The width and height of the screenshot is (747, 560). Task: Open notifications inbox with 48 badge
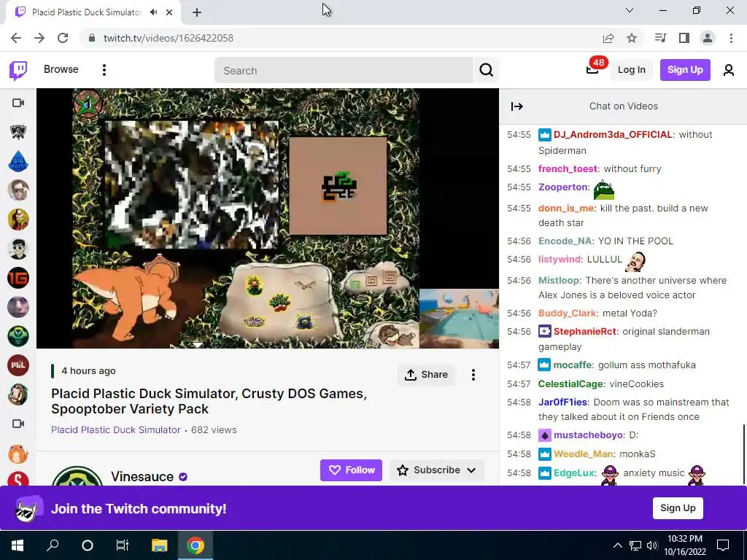592,69
